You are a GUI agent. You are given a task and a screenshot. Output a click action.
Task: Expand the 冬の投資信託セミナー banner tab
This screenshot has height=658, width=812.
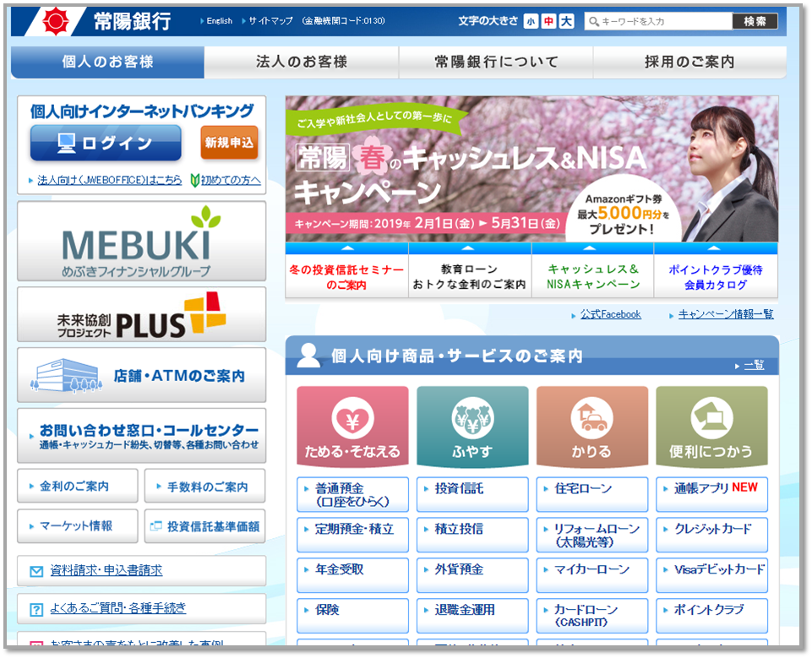coord(346,271)
